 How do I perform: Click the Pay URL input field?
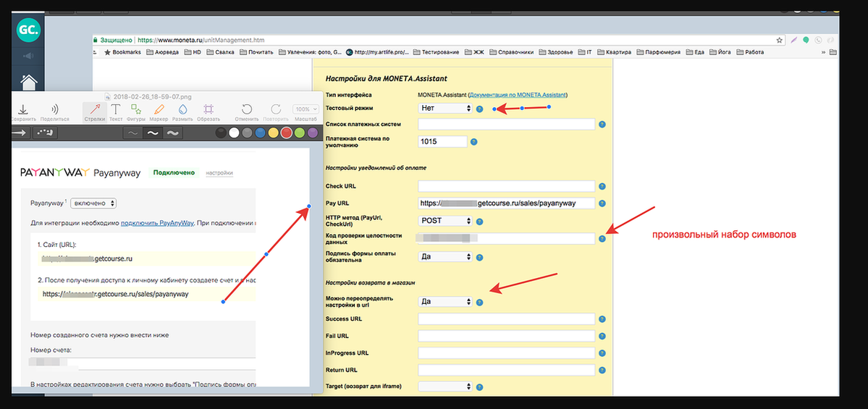[507, 203]
